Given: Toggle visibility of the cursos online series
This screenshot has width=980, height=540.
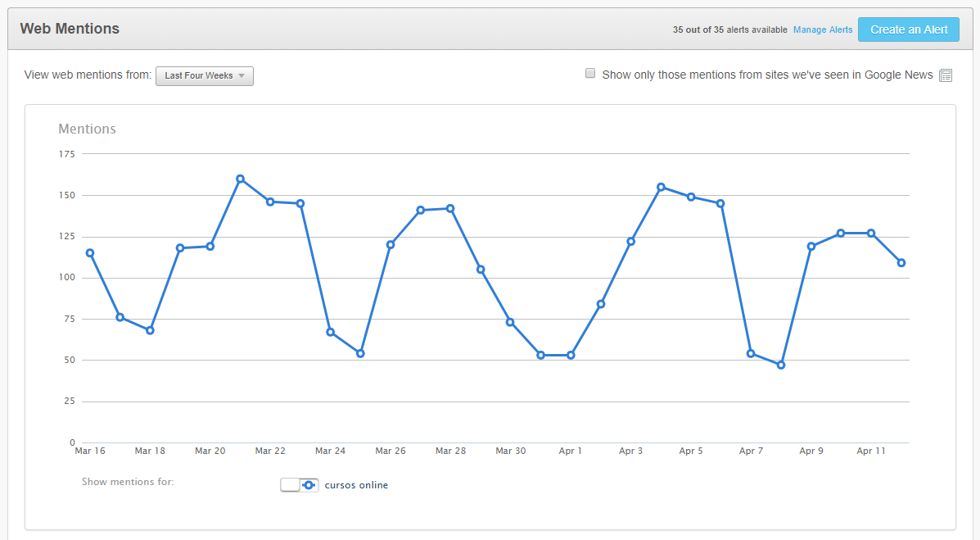Looking at the screenshot, I should pyautogui.click(x=299, y=484).
